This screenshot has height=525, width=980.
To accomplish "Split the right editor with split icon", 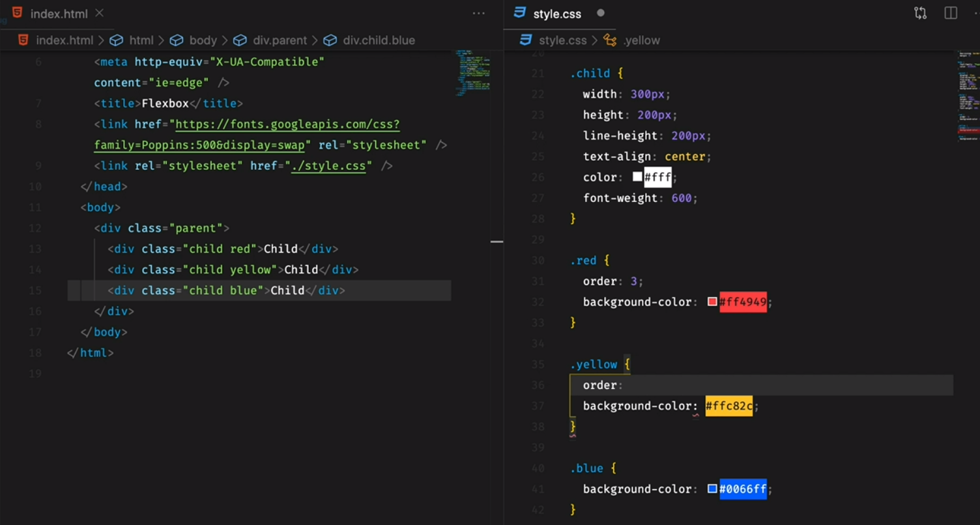I will pos(951,13).
